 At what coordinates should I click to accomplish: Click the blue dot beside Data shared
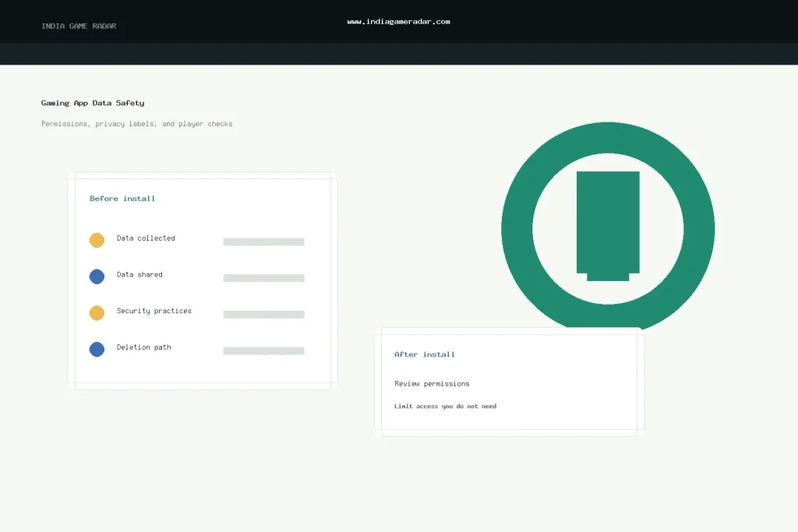click(97, 277)
